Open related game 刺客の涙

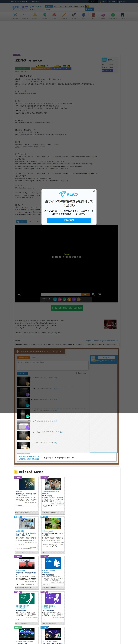(19, 491)
